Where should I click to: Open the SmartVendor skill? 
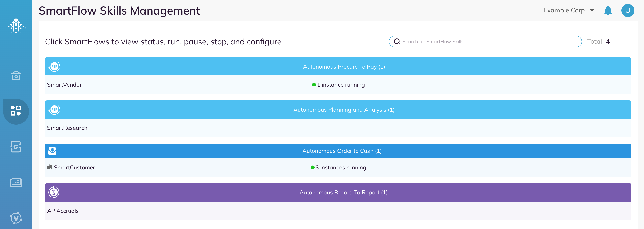pos(338,85)
